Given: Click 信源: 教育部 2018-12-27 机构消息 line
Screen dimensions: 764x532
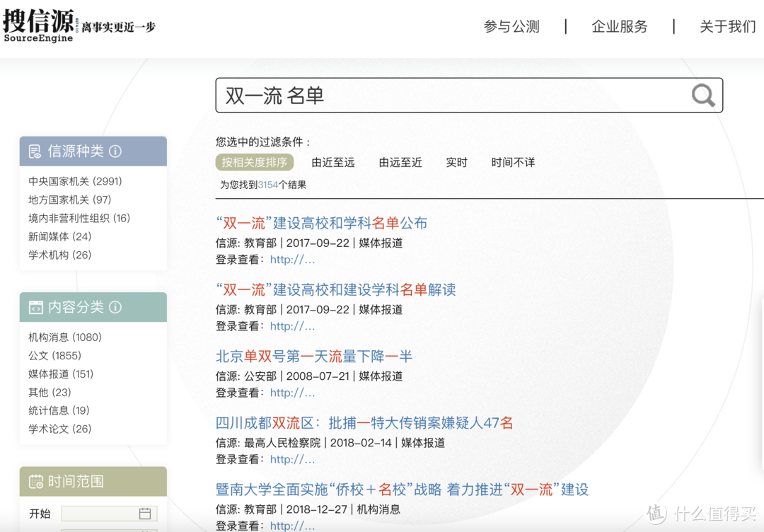Looking at the screenshot, I should tap(308, 509).
